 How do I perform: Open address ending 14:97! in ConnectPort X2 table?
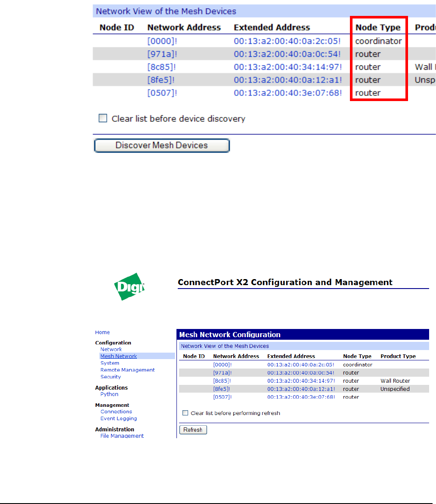[x=301, y=381]
